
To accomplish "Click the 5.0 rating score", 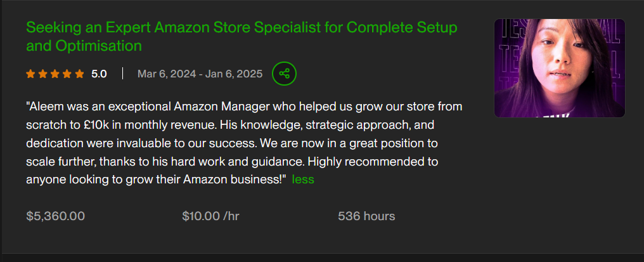I will (x=99, y=74).
